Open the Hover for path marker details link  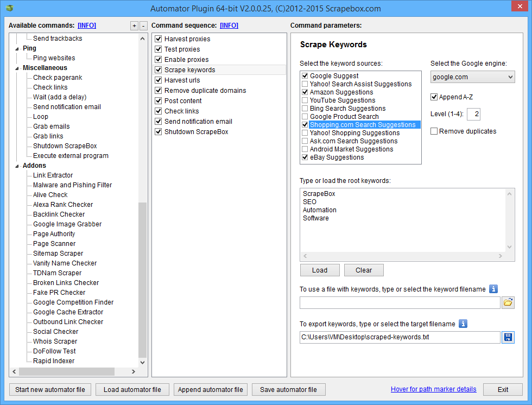pyautogui.click(x=433, y=389)
